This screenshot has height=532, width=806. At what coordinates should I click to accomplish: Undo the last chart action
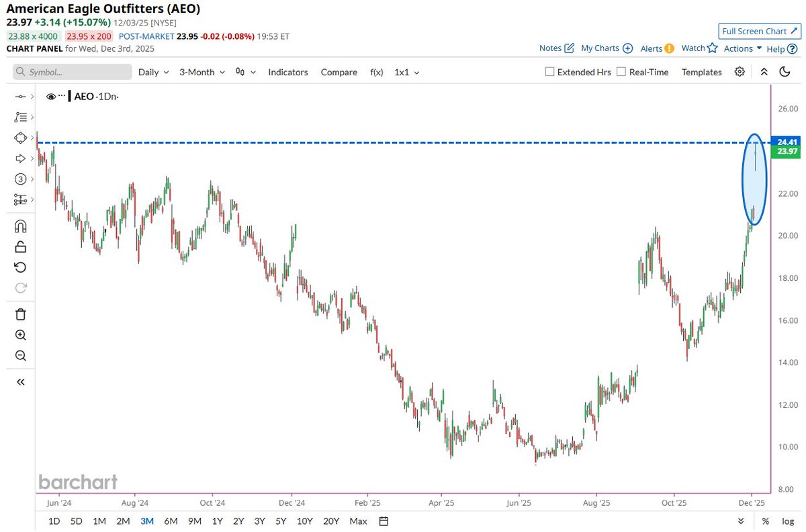(20, 267)
